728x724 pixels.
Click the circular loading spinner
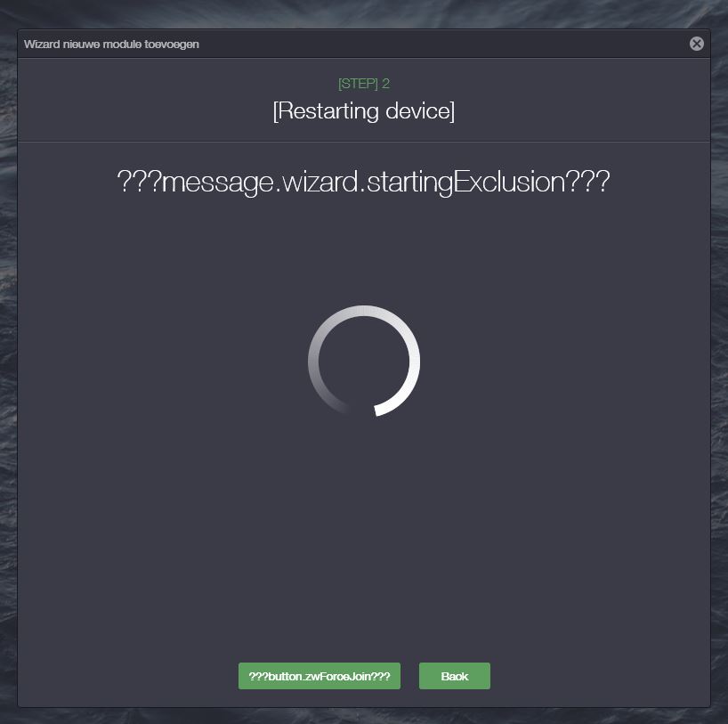click(364, 361)
